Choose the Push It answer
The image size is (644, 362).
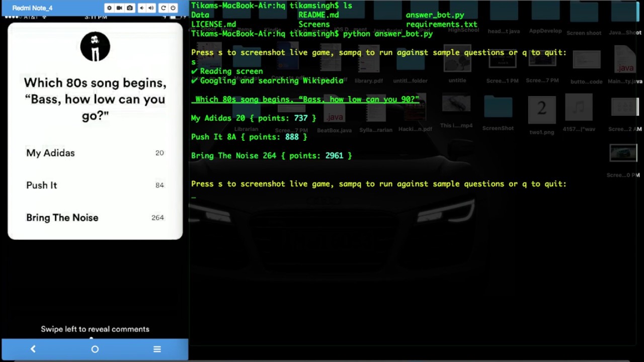(95, 185)
